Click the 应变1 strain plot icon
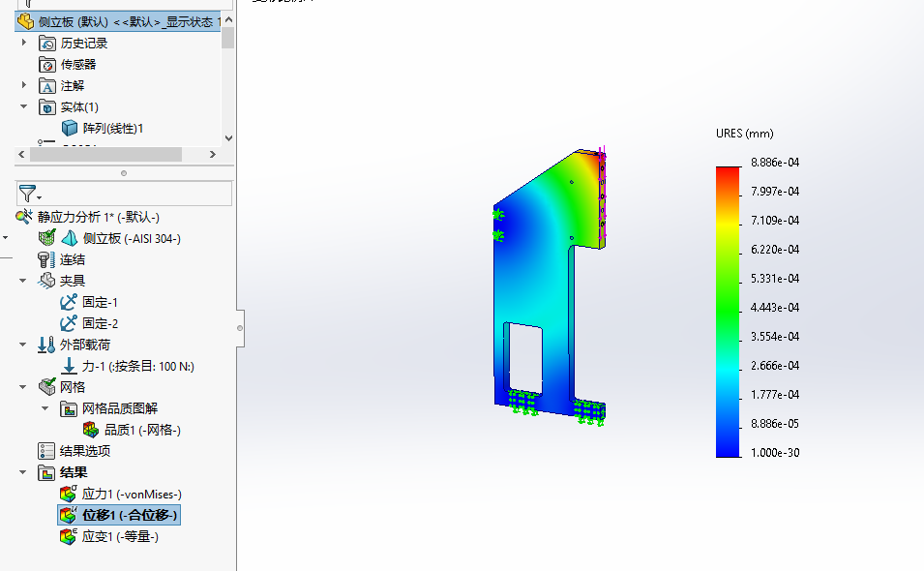924x571 pixels. [69, 536]
